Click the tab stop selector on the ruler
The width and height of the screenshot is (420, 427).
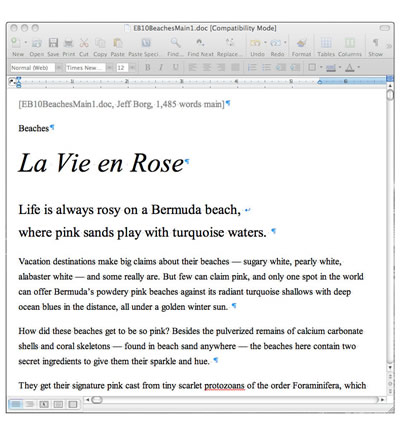point(12,81)
